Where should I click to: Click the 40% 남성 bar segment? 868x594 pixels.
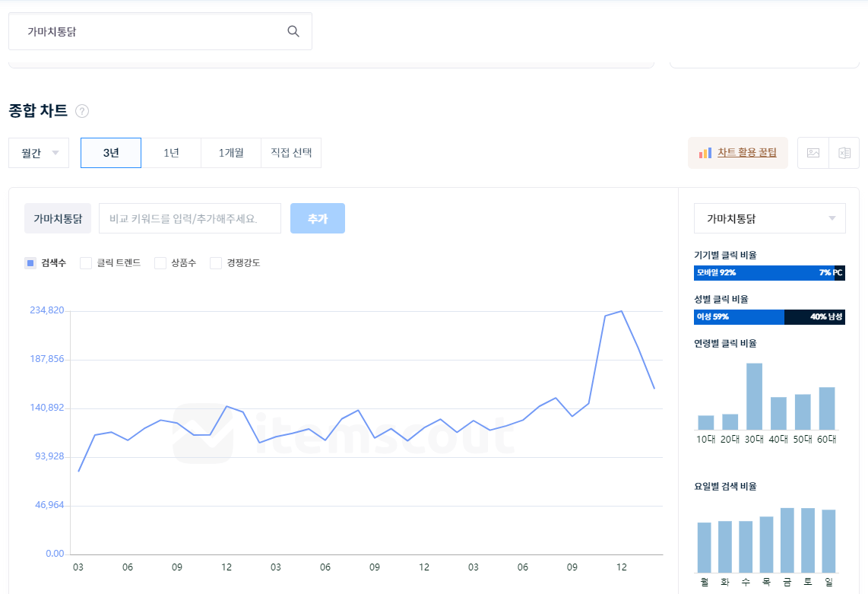[815, 317]
